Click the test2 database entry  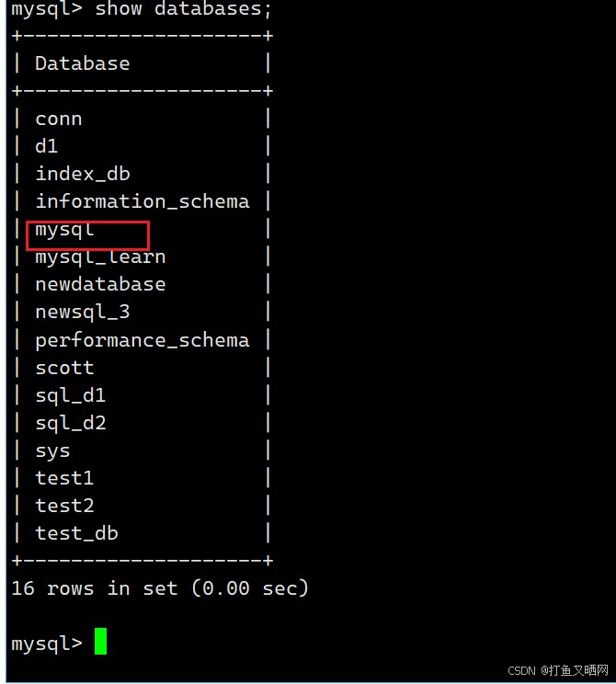point(64,506)
